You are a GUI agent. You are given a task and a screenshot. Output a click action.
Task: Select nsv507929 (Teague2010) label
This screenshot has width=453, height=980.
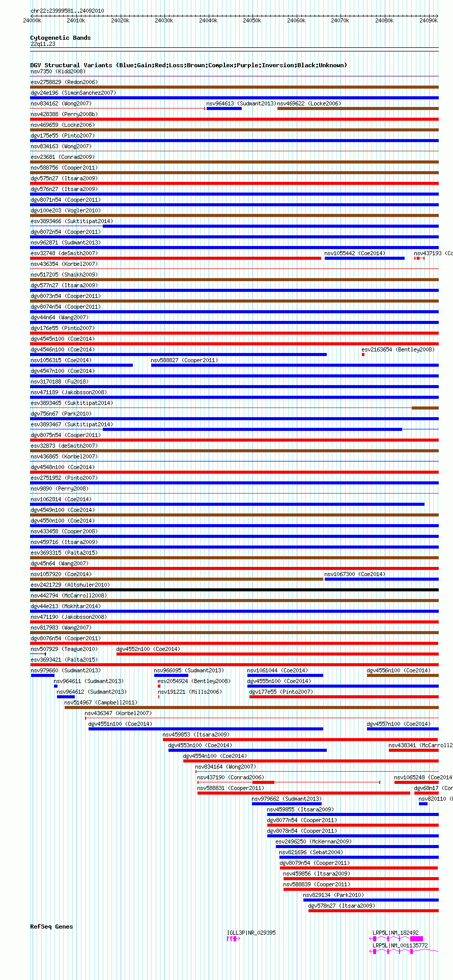pos(64,649)
